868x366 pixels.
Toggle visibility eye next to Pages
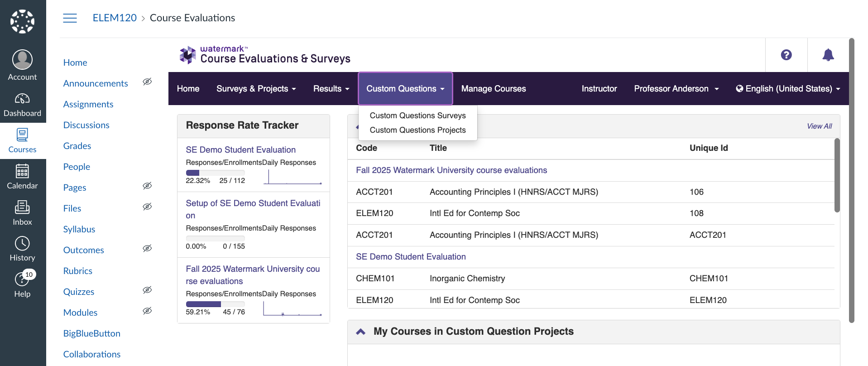(147, 186)
